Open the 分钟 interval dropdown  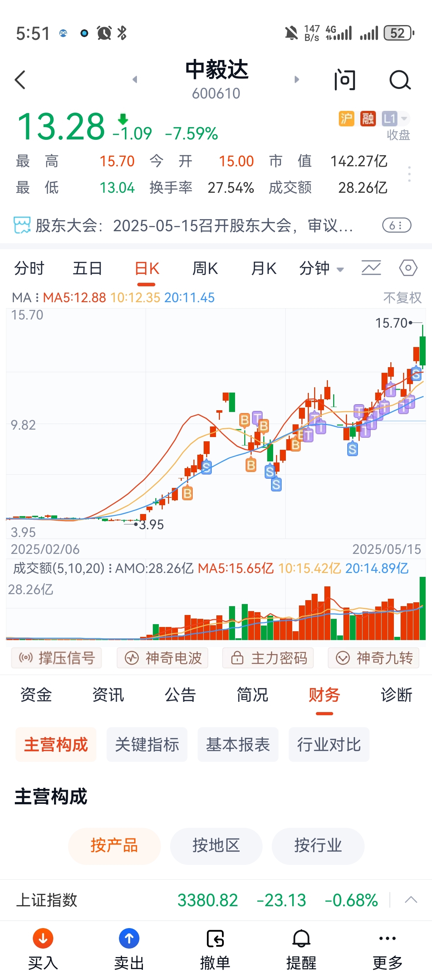tap(321, 269)
